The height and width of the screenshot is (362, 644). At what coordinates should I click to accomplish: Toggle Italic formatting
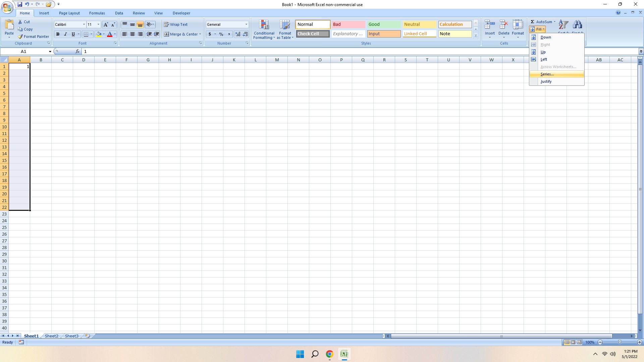[x=65, y=34]
